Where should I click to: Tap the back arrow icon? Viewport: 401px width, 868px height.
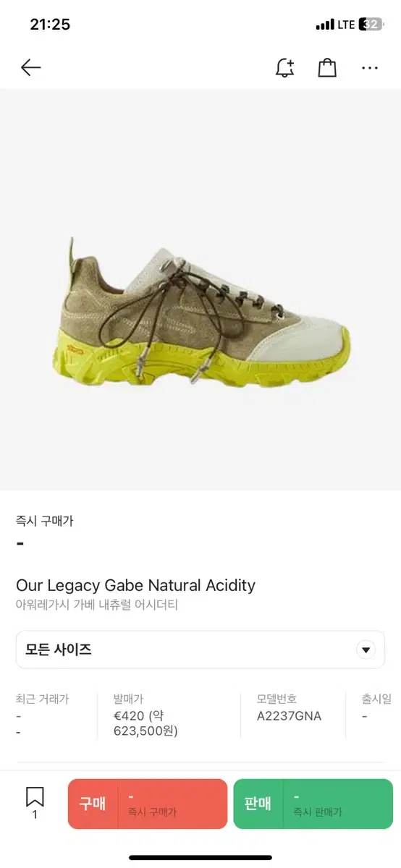coord(30,68)
